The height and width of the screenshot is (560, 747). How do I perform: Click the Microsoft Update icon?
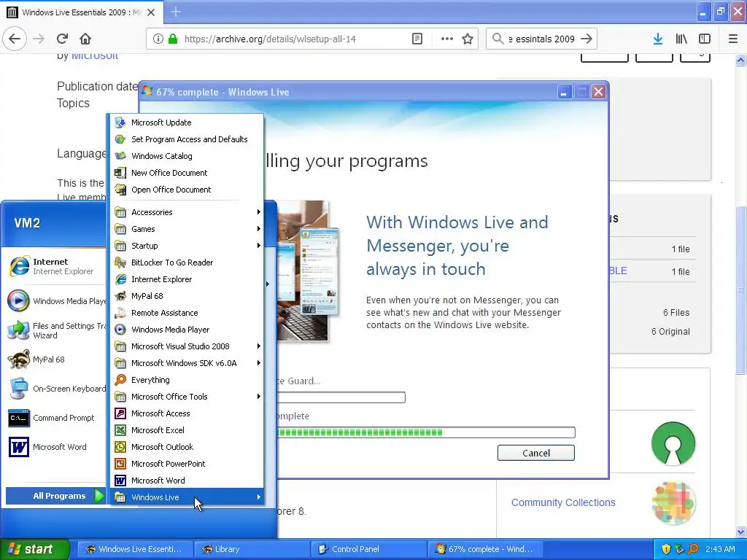pos(120,122)
